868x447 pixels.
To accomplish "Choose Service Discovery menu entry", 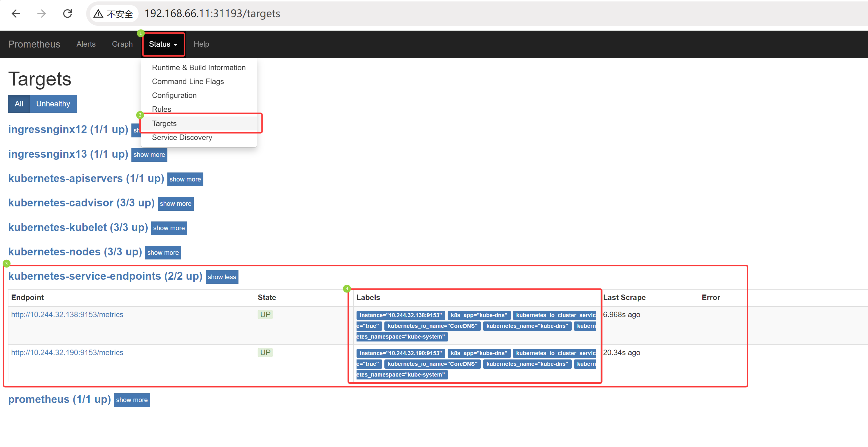I will [182, 137].
